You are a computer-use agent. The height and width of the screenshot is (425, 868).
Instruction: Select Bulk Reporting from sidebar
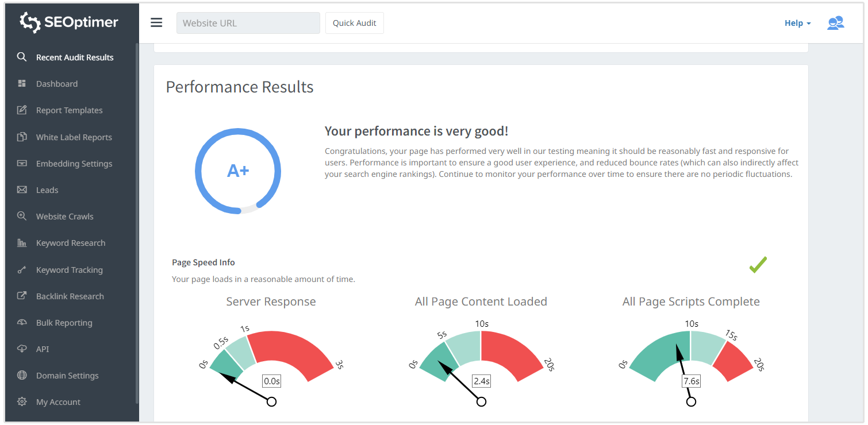64,322
